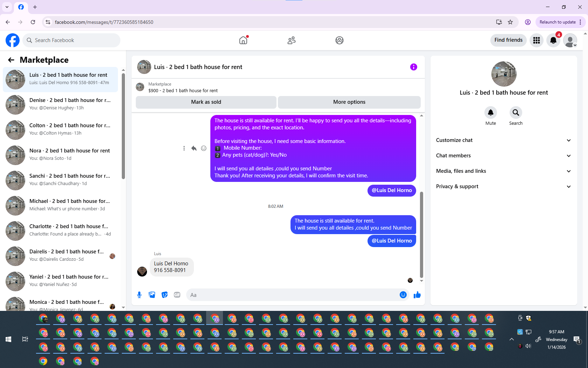Expand Media, files and links section
This screenshot has height=368, width=588.
point(504,171)
